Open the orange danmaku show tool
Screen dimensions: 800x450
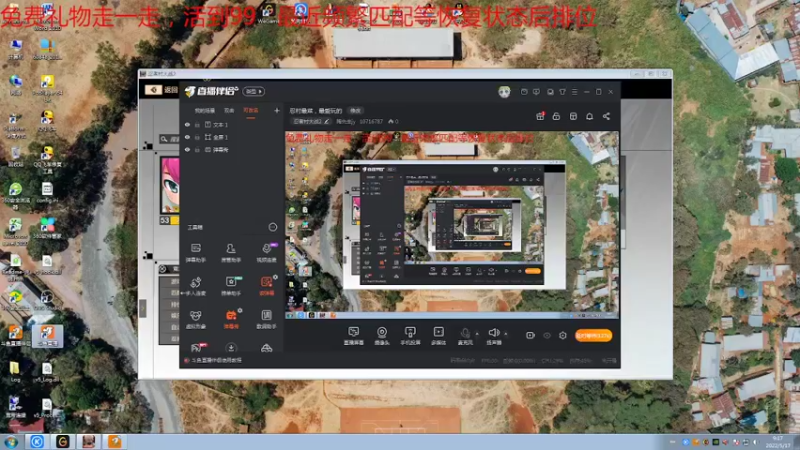[231, 319]
